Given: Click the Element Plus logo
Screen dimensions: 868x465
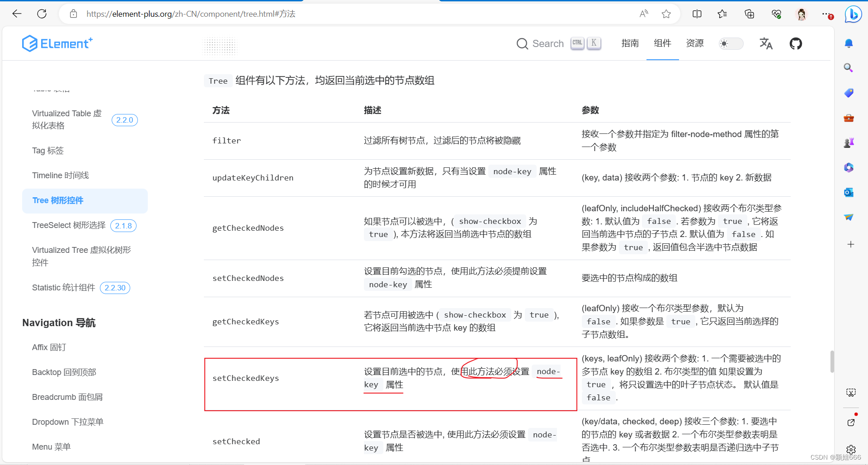Looking at the screenshot, I should click(x=57, y=43).
